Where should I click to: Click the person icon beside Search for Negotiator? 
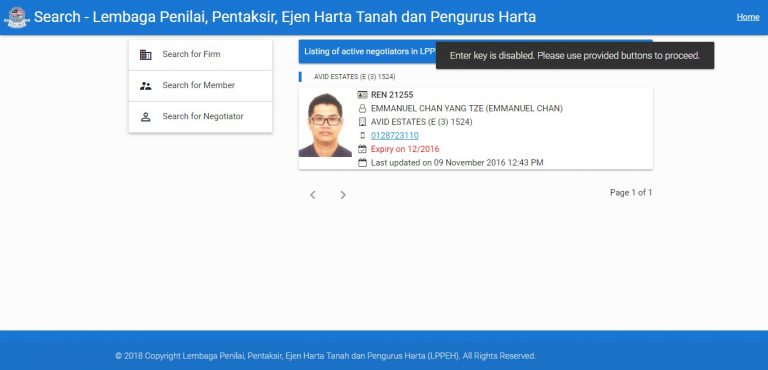tap(145, 117)
